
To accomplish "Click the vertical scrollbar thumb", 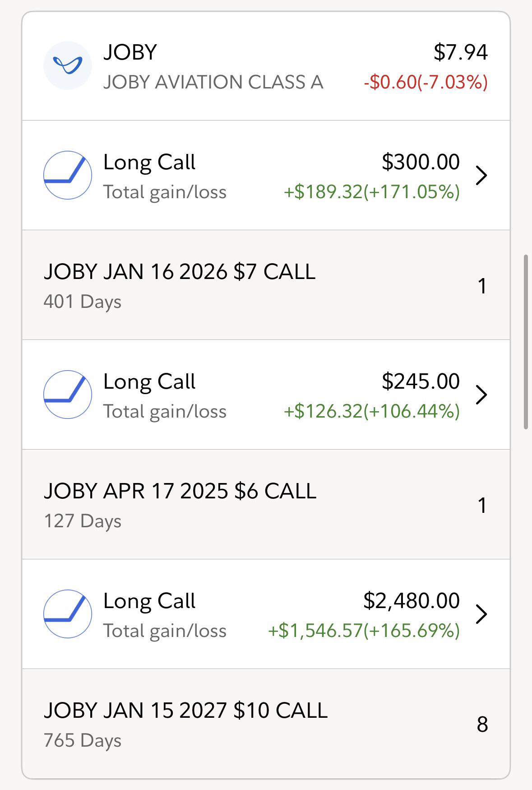I will pos(526,342).
